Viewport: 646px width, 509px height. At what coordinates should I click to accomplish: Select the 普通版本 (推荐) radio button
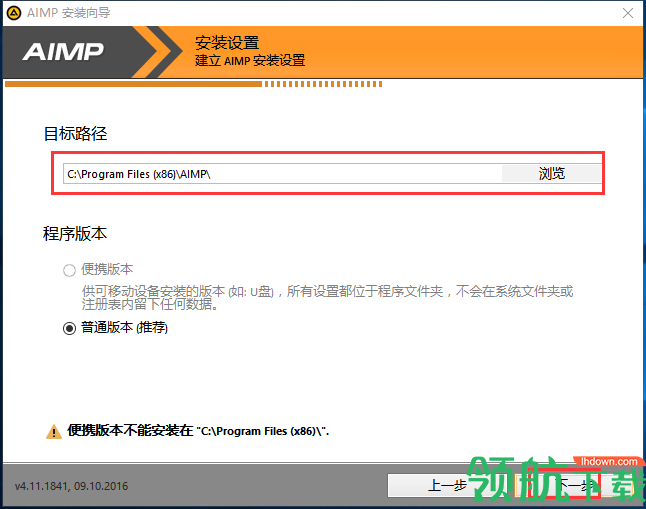point(69,328)
